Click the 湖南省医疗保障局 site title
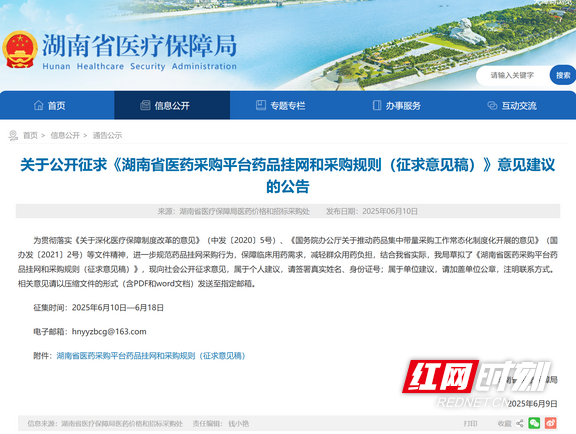This screenshot has width=576, height=434. click(139, 46)
